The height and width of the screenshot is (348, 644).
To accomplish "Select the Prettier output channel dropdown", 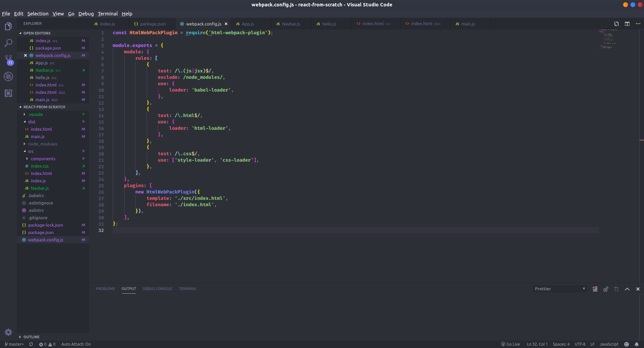I will tap(560, 289).
